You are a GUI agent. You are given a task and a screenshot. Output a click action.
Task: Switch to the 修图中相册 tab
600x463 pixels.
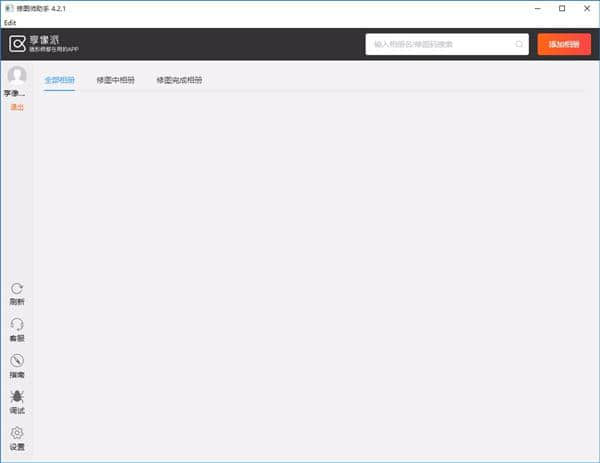point(116,80)
